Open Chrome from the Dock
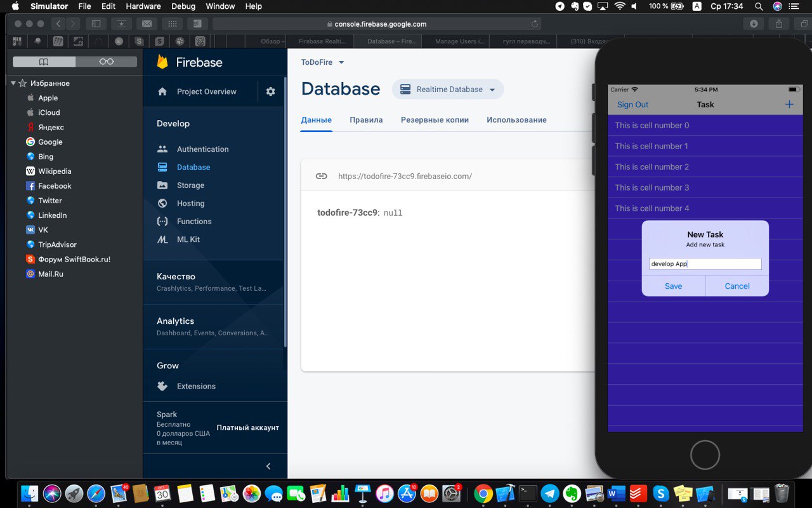812x508 pixels. point(483,493)
